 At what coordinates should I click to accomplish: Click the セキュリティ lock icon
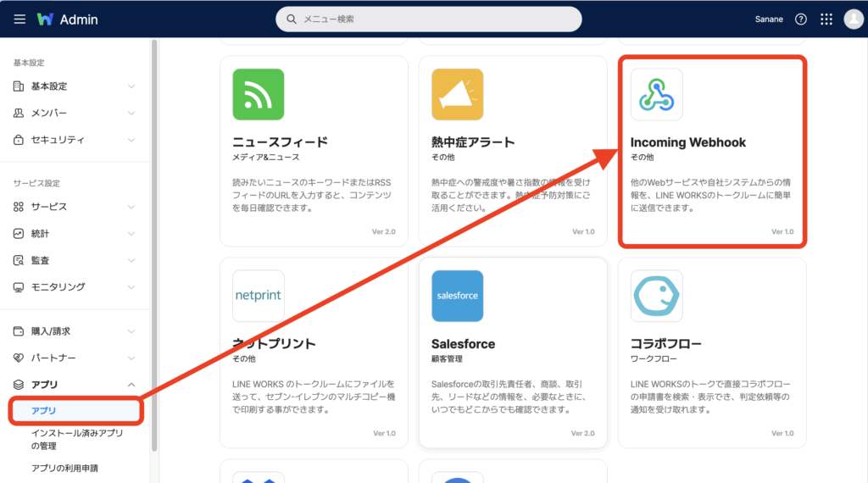pos(19,140)
